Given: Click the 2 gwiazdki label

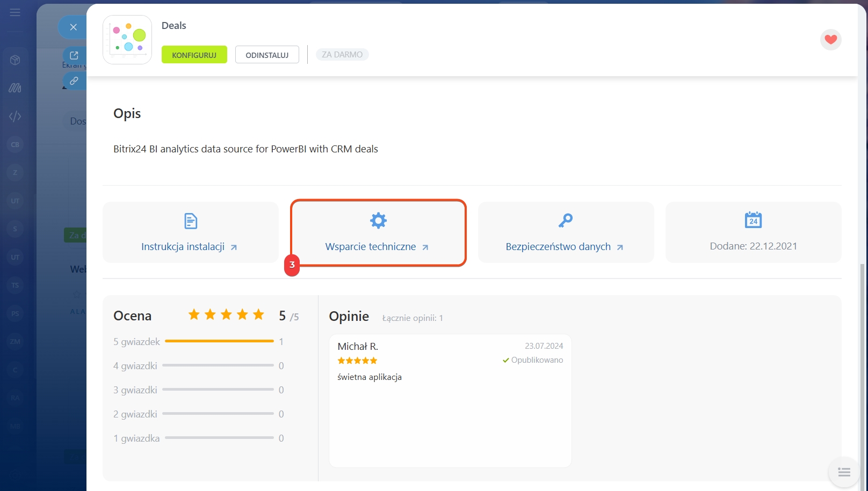Looking at the screenshot, I should pos(135,414).
